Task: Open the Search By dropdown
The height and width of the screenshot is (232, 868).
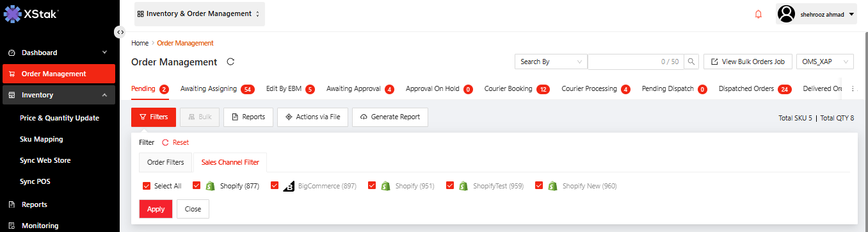Action: (551, 62)
